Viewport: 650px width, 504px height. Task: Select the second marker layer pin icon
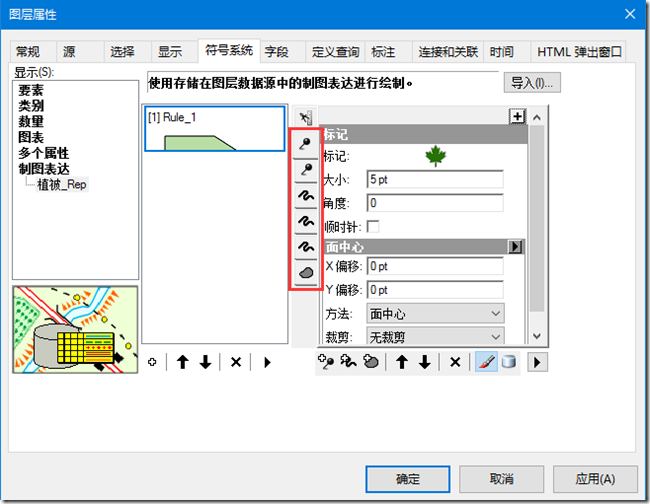(306, 170)
